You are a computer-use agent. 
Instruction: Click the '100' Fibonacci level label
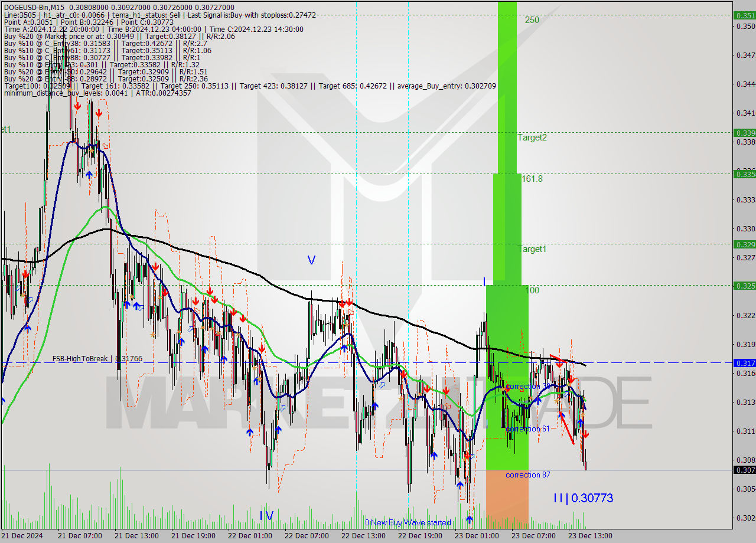(x=532, y=290)
